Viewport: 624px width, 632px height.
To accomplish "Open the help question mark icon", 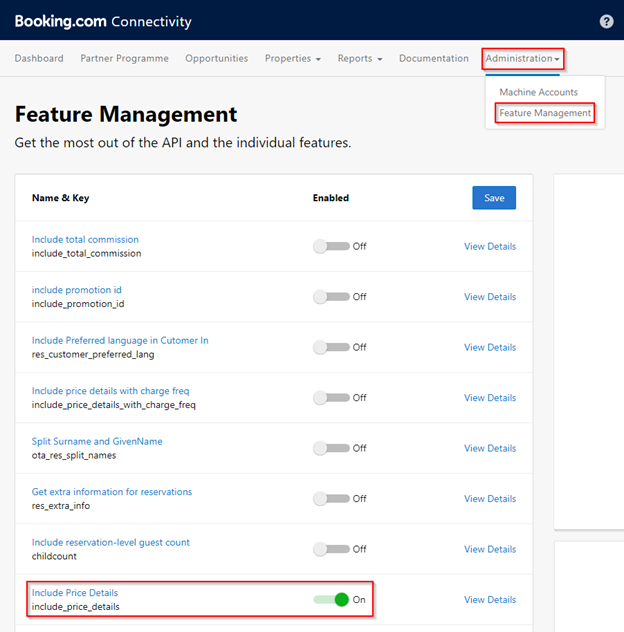I will [606, 21].
